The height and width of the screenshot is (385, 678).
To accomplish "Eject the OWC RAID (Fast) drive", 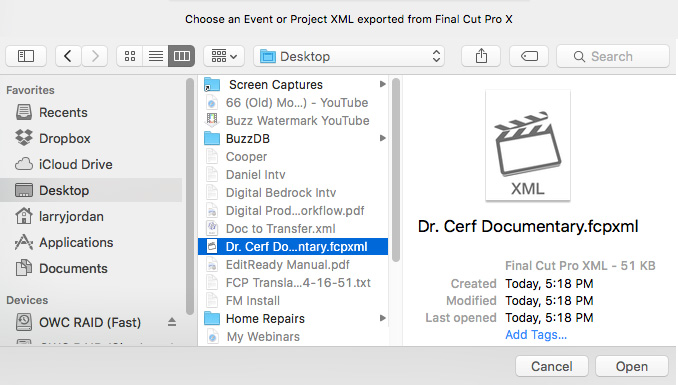I will tap(172, 322).
